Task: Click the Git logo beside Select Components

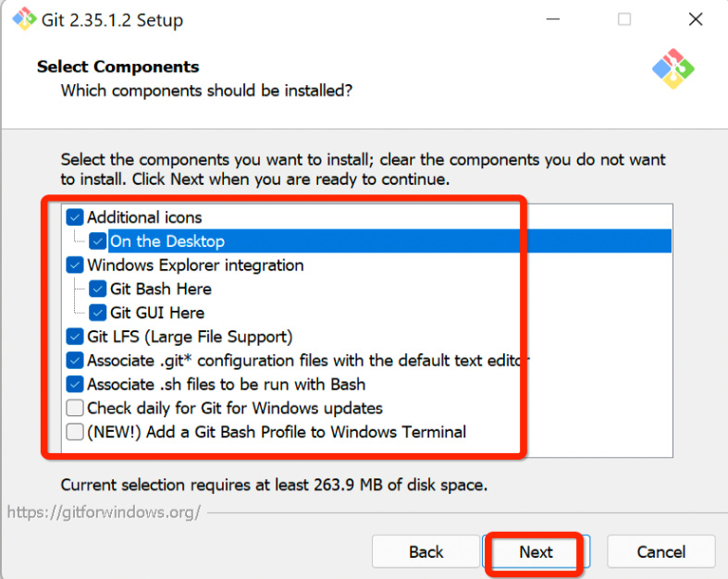Action: coord(673,68)
